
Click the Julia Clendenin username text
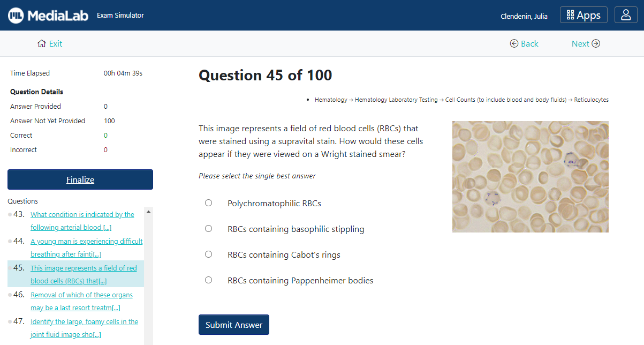pyautogui.click(x=524, y=16)
